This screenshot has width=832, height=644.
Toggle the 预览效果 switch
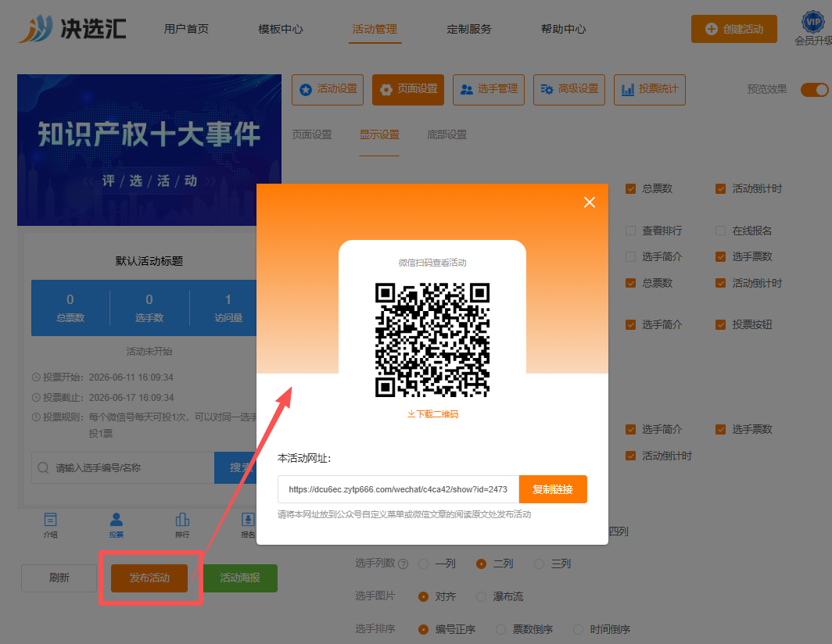pos(815,90)
